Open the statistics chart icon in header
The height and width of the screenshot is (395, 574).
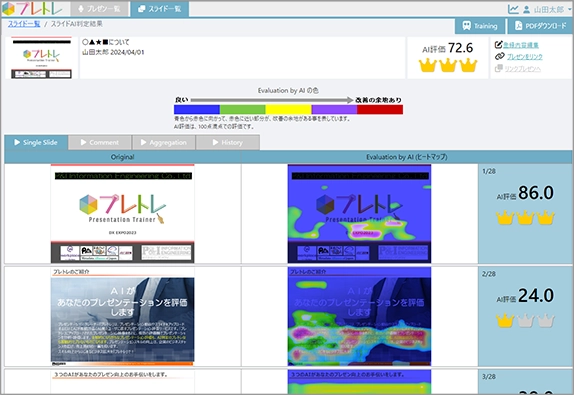[x=513, y=9]
